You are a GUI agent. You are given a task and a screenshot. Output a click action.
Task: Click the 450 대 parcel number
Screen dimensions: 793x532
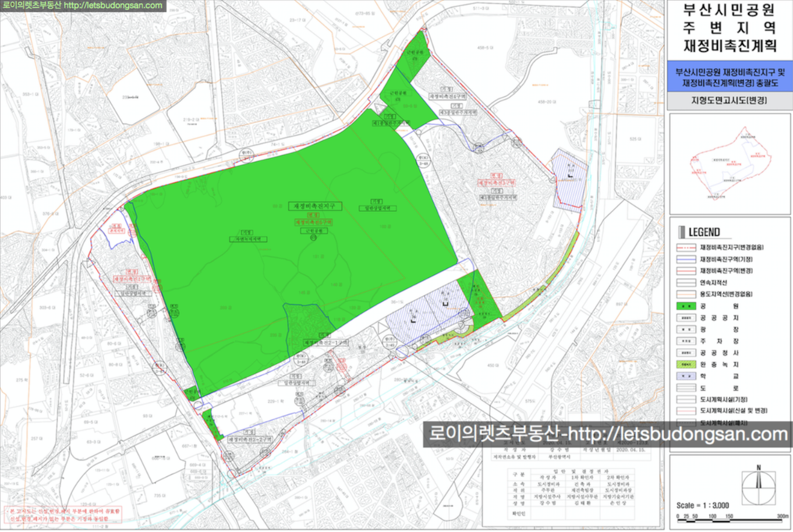click(493, 366)
